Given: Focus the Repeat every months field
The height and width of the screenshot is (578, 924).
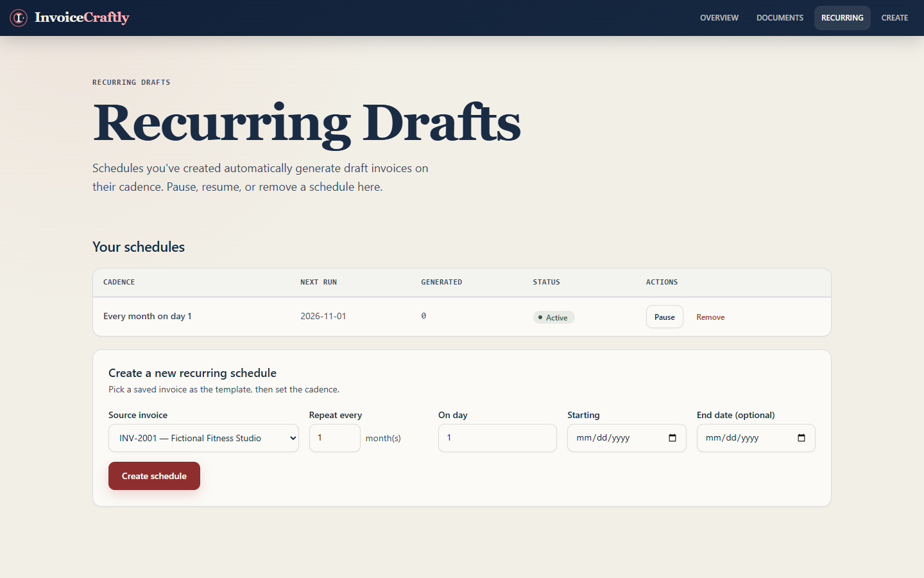Looking at the screenshot, I should pos(335,438).
